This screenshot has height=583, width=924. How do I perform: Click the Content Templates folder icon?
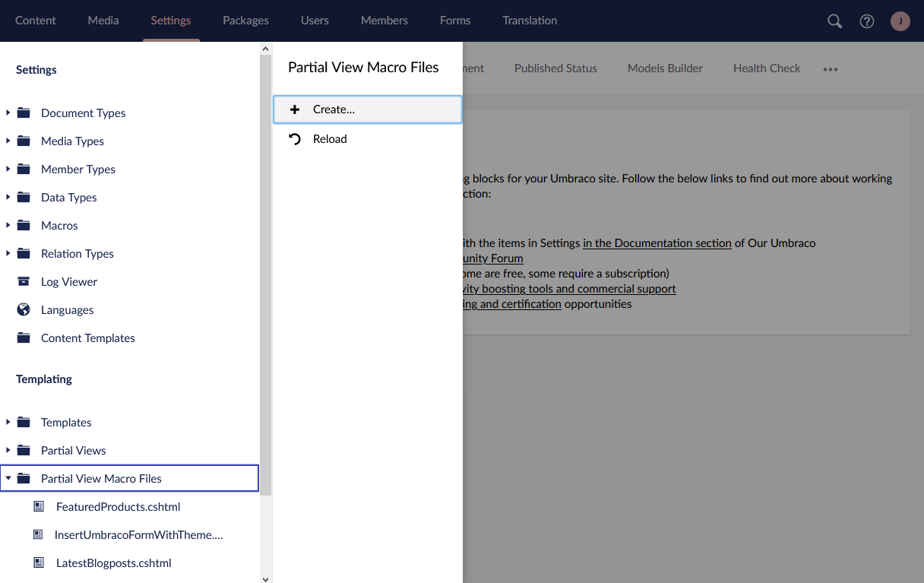[x=23, y=337]
